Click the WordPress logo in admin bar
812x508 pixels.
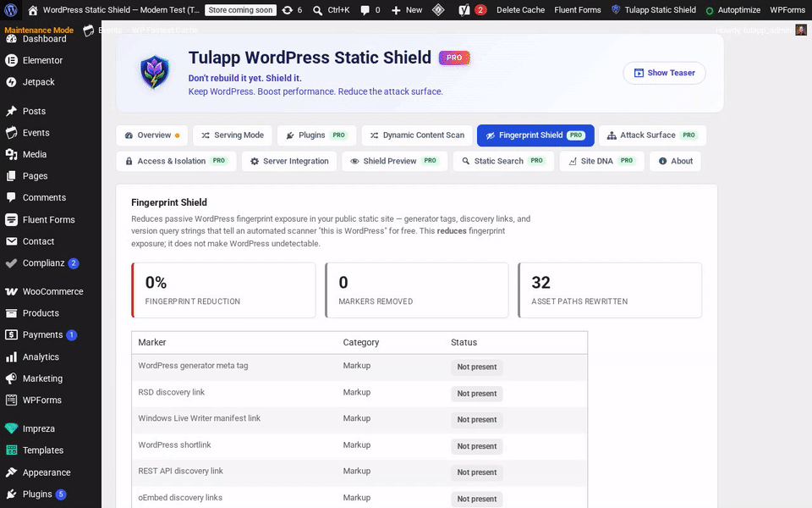11,10
